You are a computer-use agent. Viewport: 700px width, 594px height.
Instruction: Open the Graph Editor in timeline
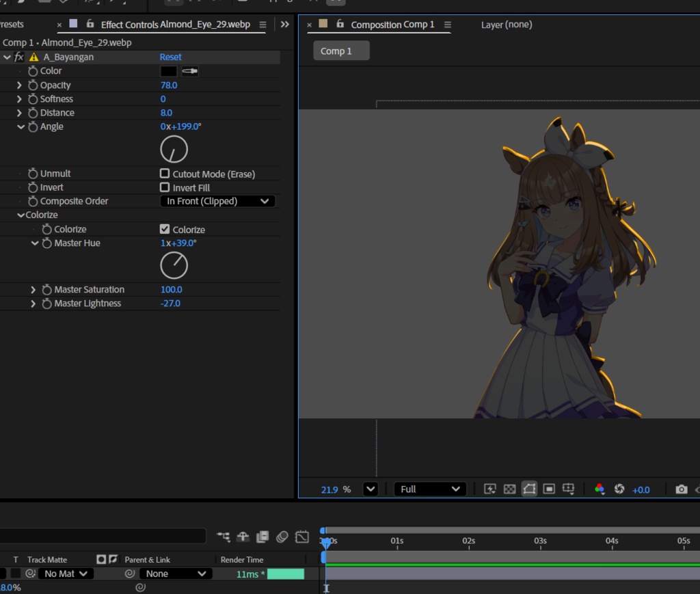[x=303, y=537]
